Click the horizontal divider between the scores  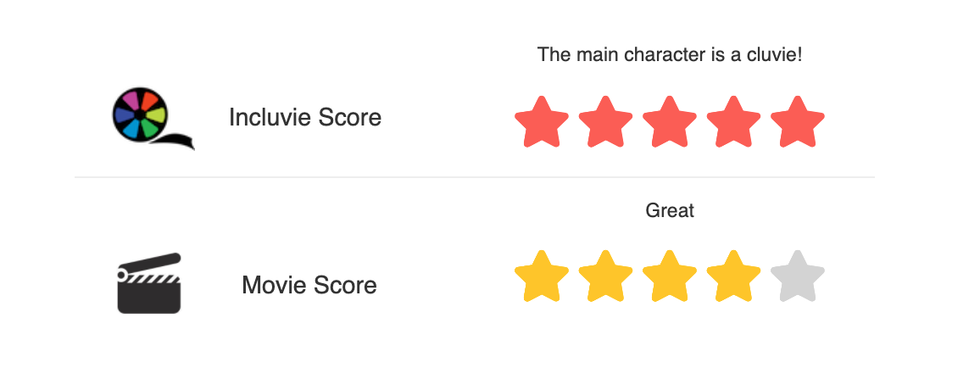pos(475,177)
